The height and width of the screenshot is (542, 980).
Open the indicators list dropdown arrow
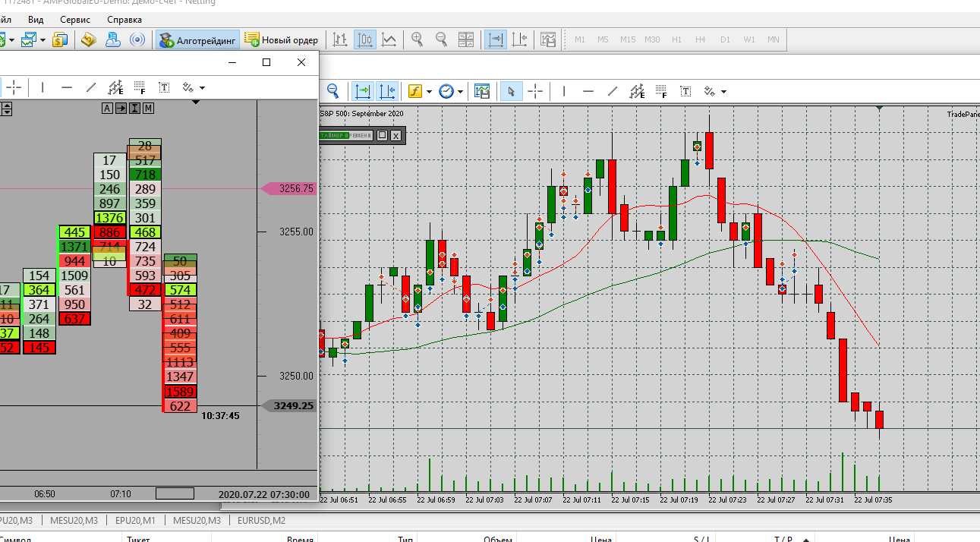click(x=429, y=92)
